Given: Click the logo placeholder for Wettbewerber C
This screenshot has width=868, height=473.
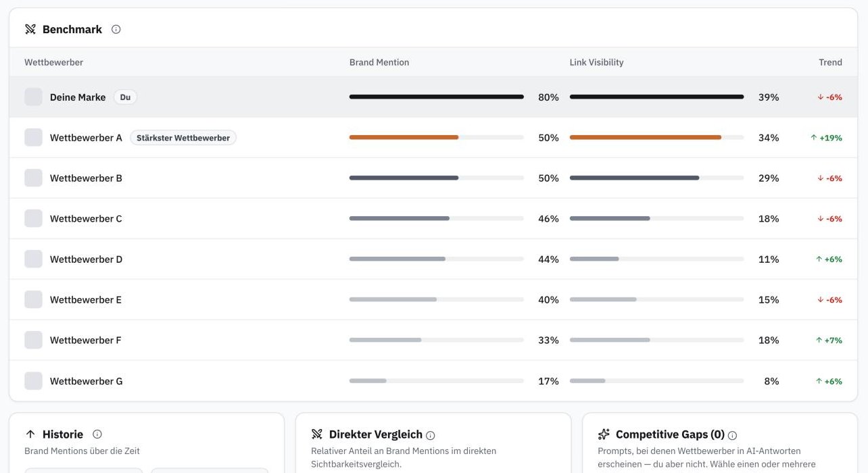Looking at the screenshot, I should point(33,218).
